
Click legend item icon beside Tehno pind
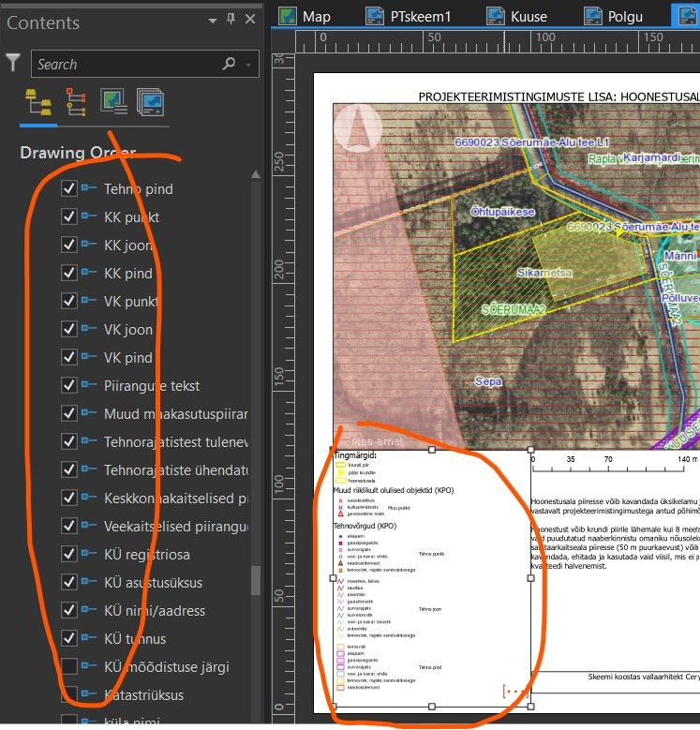pyautogui.click(x=89, y=187)
